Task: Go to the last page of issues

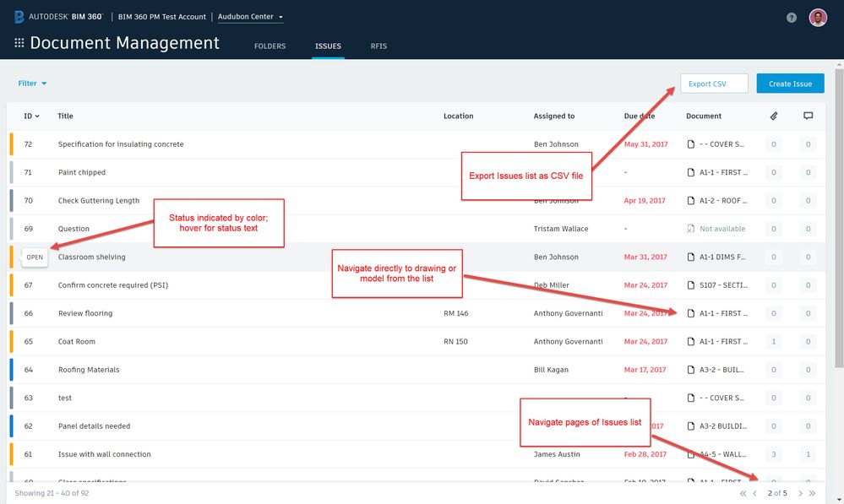Action: tap(812, 493)
